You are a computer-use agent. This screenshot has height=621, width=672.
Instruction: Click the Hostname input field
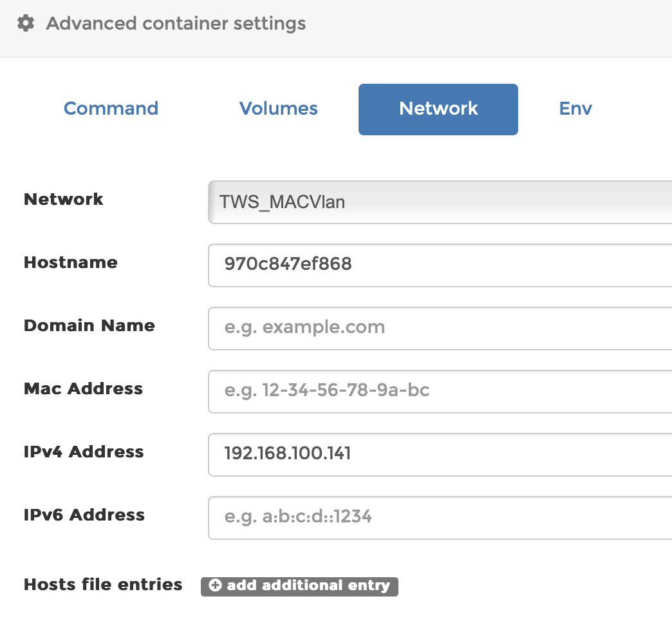tap(440, 265)
